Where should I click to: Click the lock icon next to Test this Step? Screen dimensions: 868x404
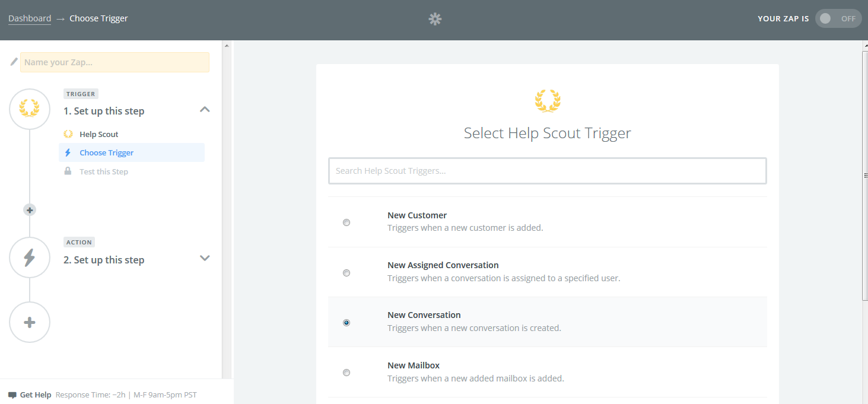click(68, 171)
